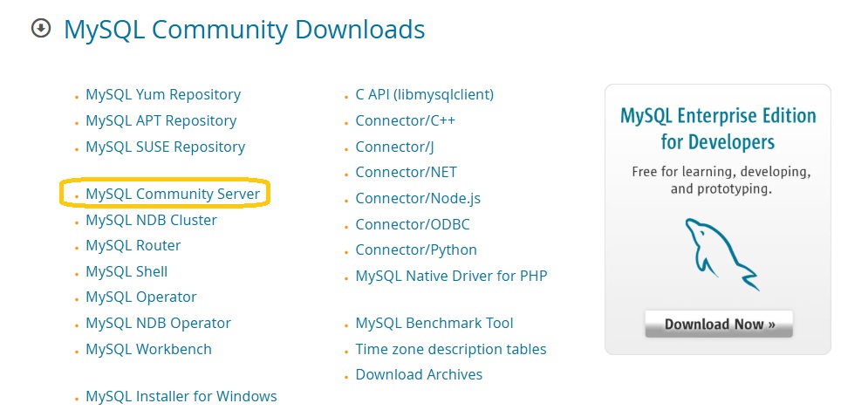Click MySQL Enterprise Edition for Developers banner title

point(718,129)
